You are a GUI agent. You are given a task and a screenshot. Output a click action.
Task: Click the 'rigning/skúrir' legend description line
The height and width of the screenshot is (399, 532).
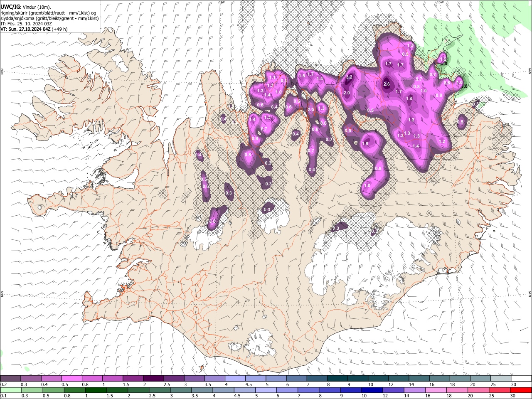click(x=48, y=13)
